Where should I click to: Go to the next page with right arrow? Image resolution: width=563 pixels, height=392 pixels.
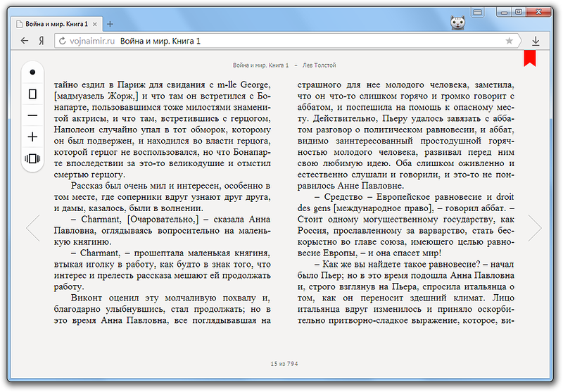(x=535, y=227)
